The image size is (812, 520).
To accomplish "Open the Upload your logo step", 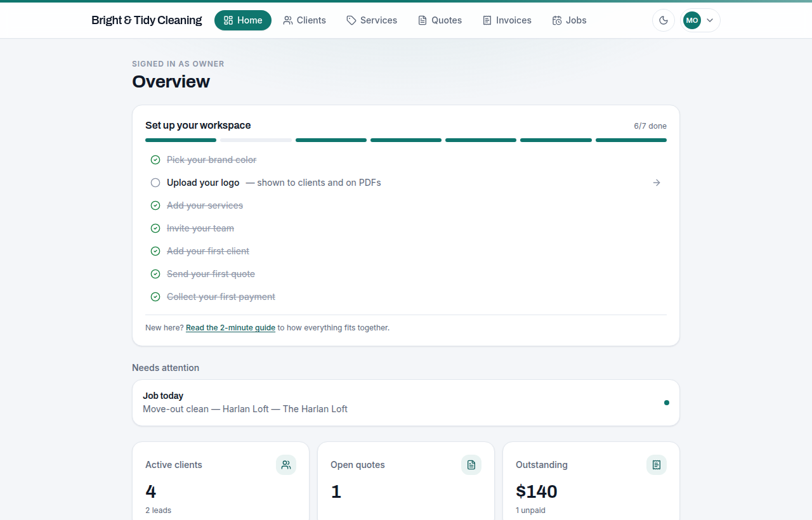I will pyautogui.click(x=406, y=183).
